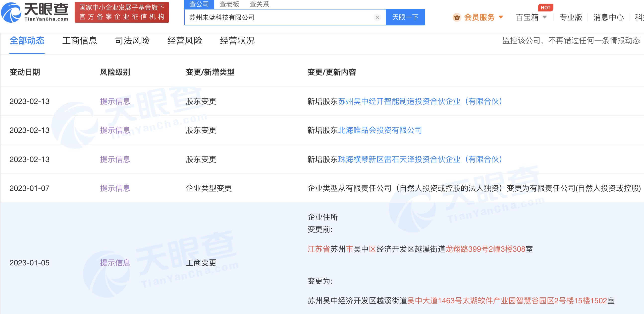
Task: Click the 监控该公司 monitoring prompt text
Action: click(x=571, y=40)
